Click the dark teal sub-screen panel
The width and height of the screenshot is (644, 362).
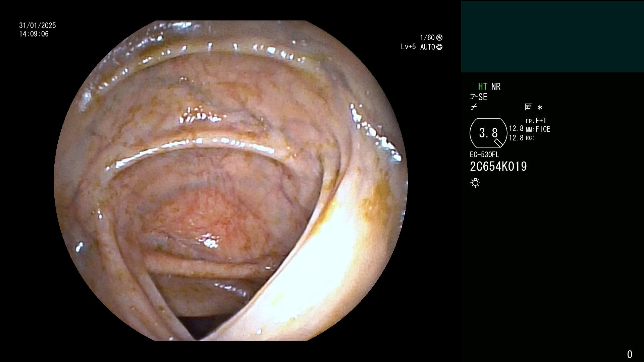pos(552,37)
